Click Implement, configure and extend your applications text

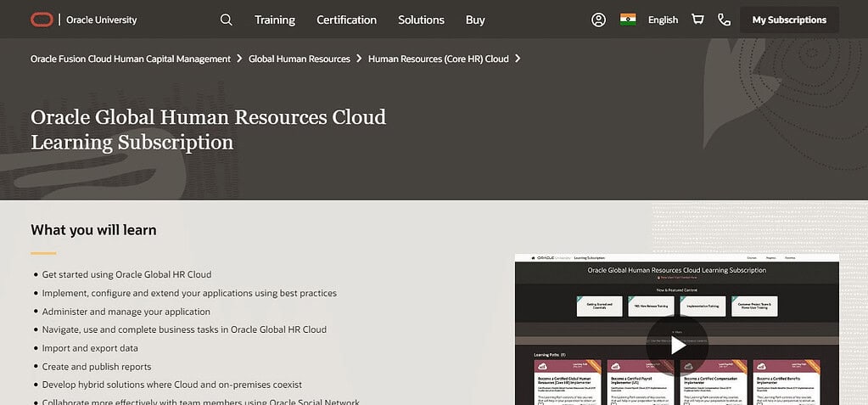coord(189,293)
